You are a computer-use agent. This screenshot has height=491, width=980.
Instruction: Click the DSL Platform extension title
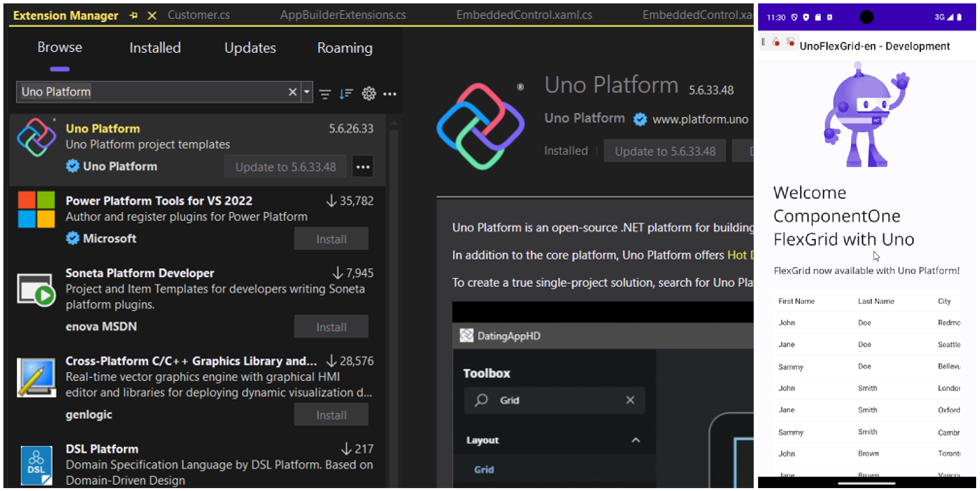[x=102, y=449]
